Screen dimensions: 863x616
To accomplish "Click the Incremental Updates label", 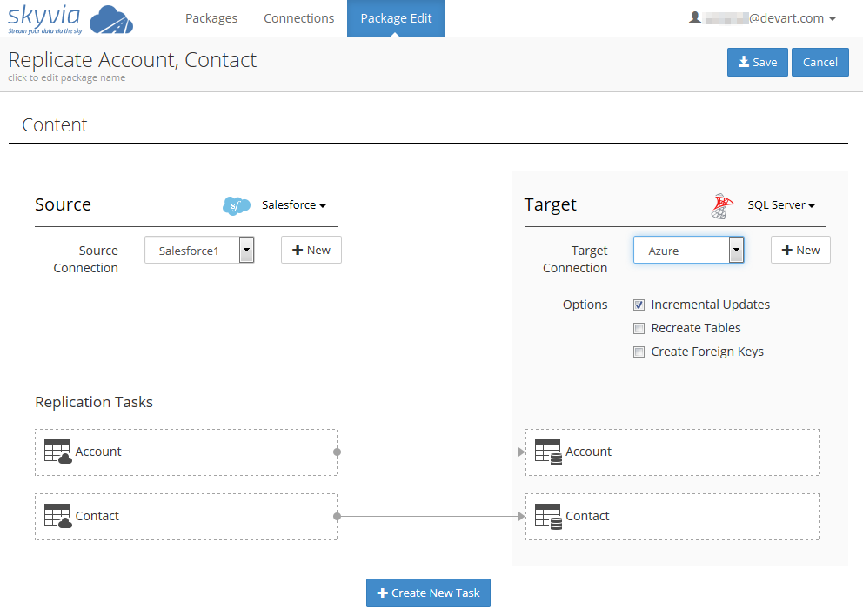I will 710,305.
